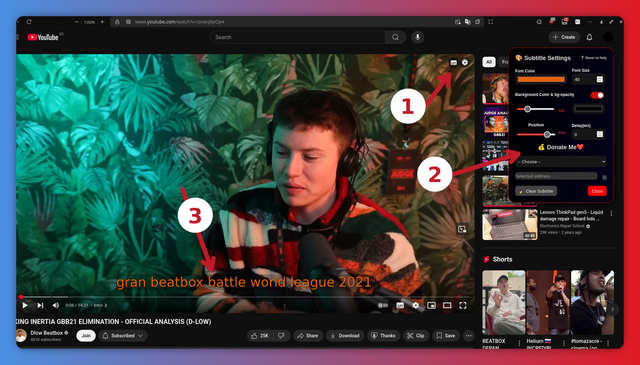640x365 pixels.
Task: Copy the selected address icon
Action: [x=604, y=178]
